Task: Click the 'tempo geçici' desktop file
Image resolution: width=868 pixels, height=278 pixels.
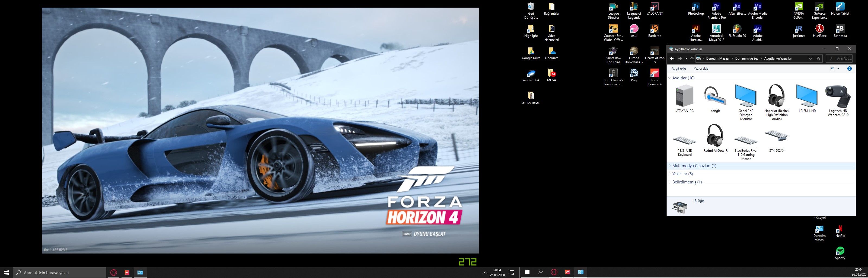Action: click(531, 98)
